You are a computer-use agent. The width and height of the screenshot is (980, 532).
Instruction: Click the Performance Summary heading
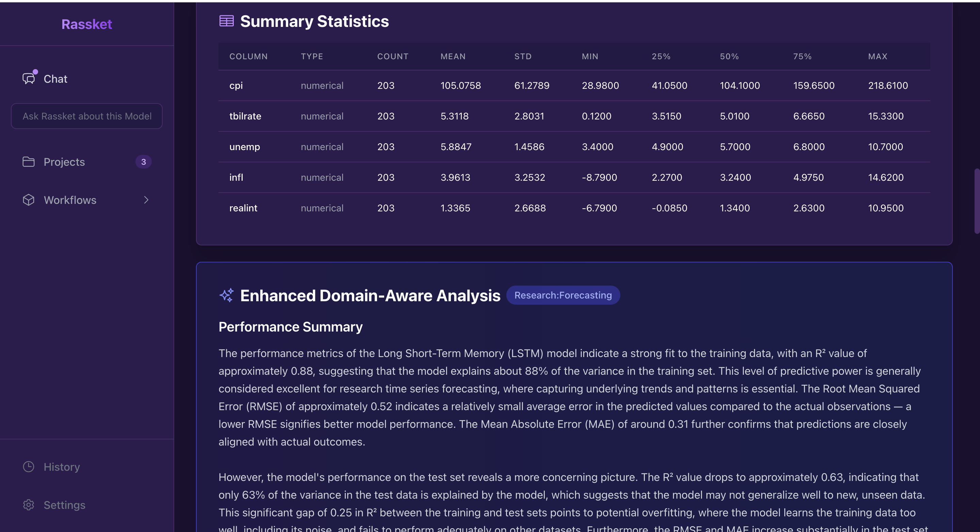[290, 326]
